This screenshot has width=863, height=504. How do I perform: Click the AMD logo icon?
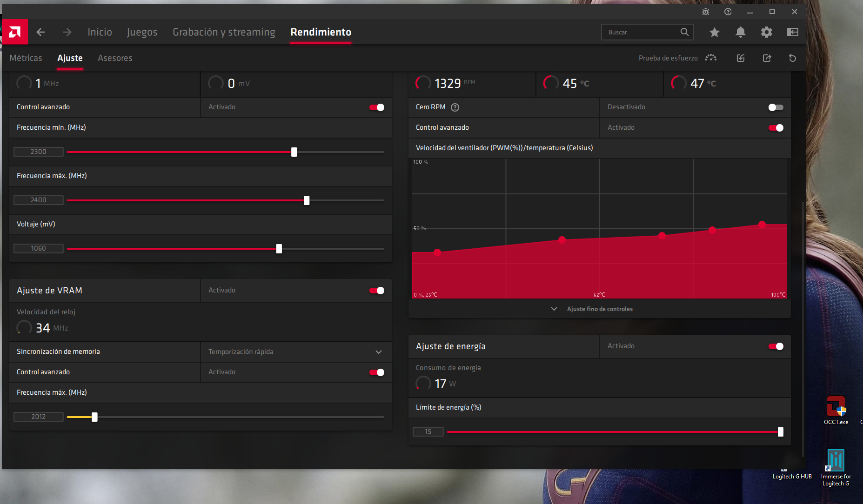tap(15, 32)
